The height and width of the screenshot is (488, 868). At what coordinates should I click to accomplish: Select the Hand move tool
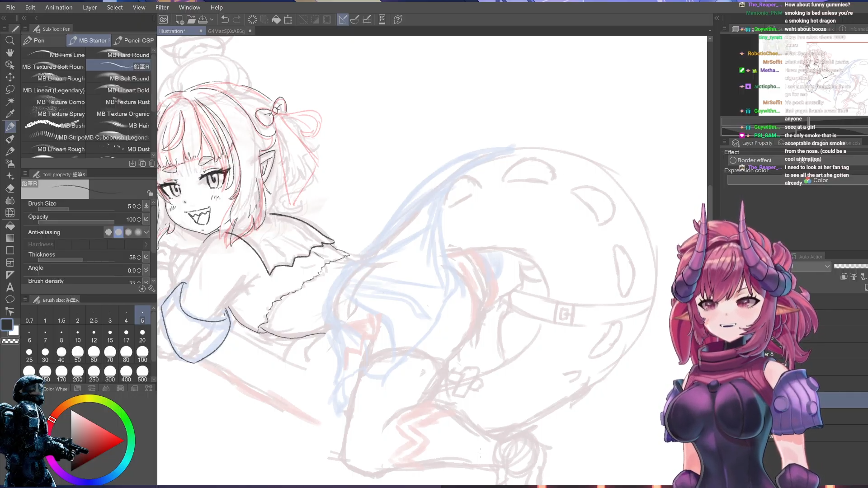pyautogui.click(x=9, y=52)
